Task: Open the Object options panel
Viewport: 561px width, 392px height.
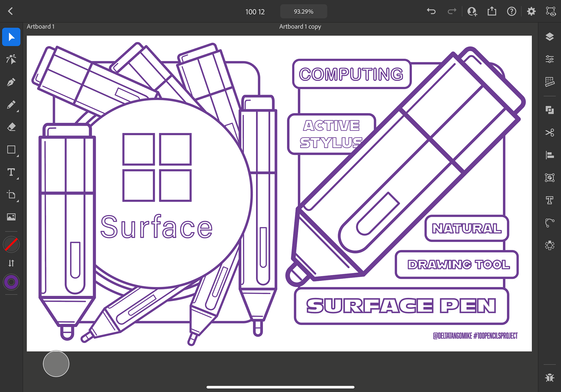Action: point(550,177)
